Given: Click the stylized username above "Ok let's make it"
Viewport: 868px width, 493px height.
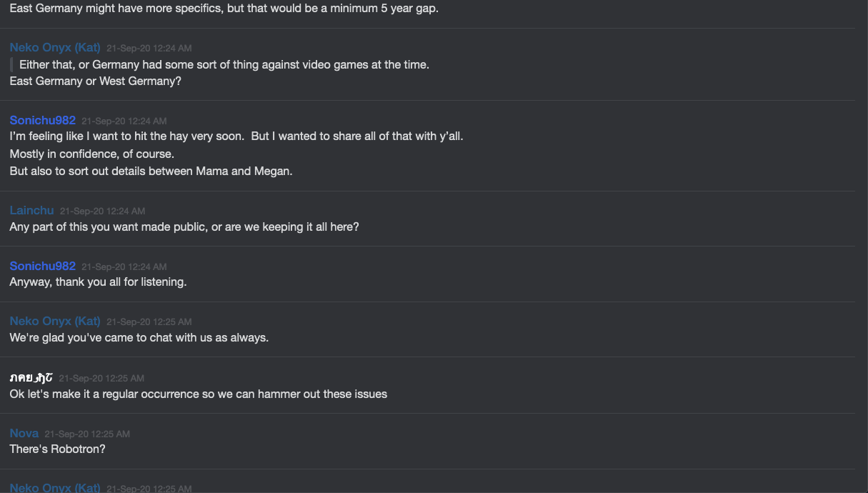Looking at the screenshot, I should (x=31, y=377).
